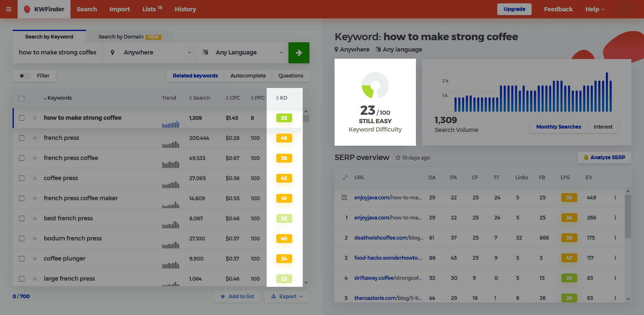Check the 'how to make strong coffee' row
This screenshot has width=644, height=315.
click(x=22, y=118)
